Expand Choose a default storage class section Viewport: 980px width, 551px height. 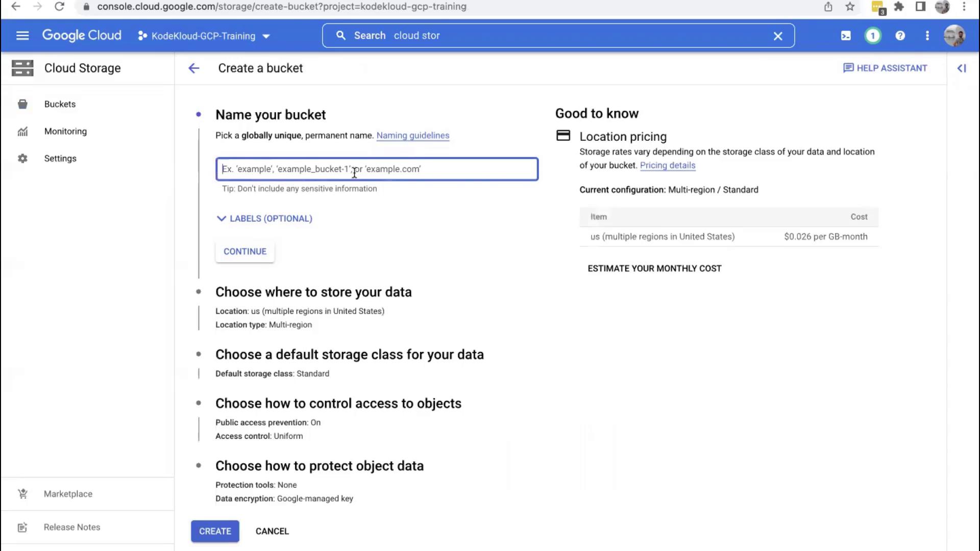click(349, 355)
